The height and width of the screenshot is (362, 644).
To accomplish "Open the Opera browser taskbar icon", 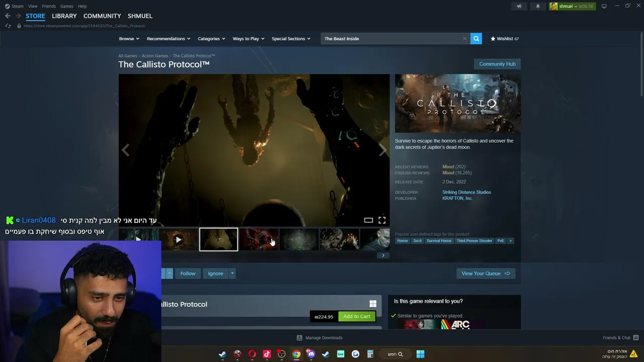I will coord(252,354).
